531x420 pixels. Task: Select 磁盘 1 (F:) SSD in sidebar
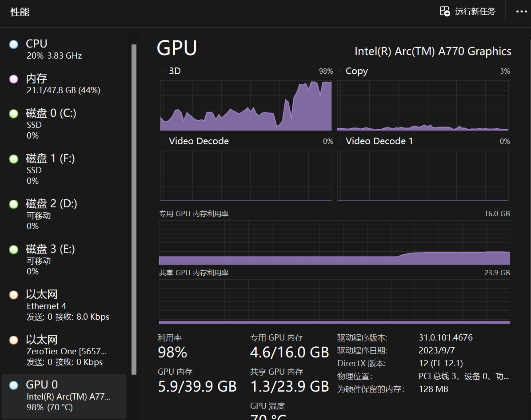[62, 169]
